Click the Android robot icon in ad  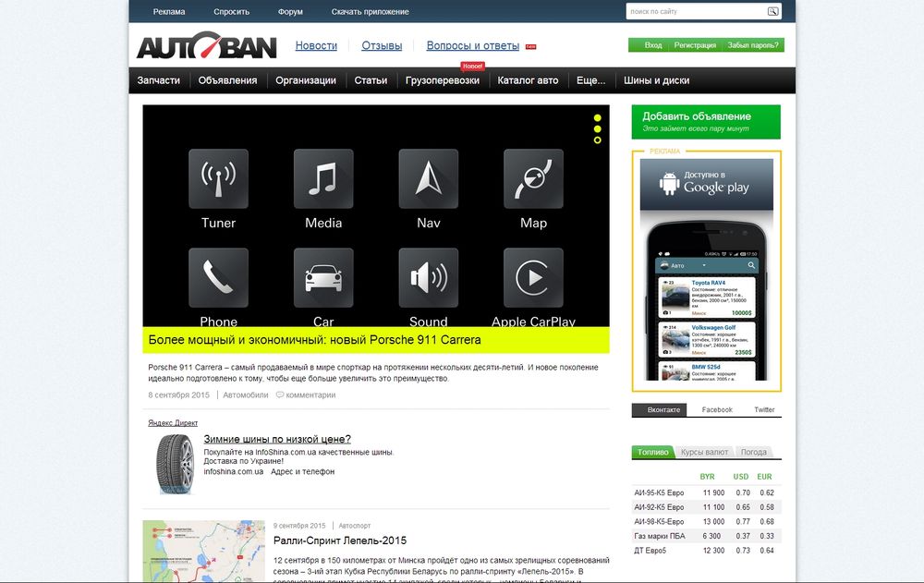click(x=669, y=183)
